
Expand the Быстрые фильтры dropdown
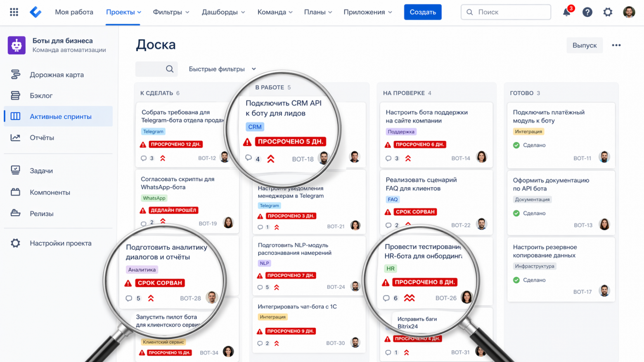click(x=222, y=69)
